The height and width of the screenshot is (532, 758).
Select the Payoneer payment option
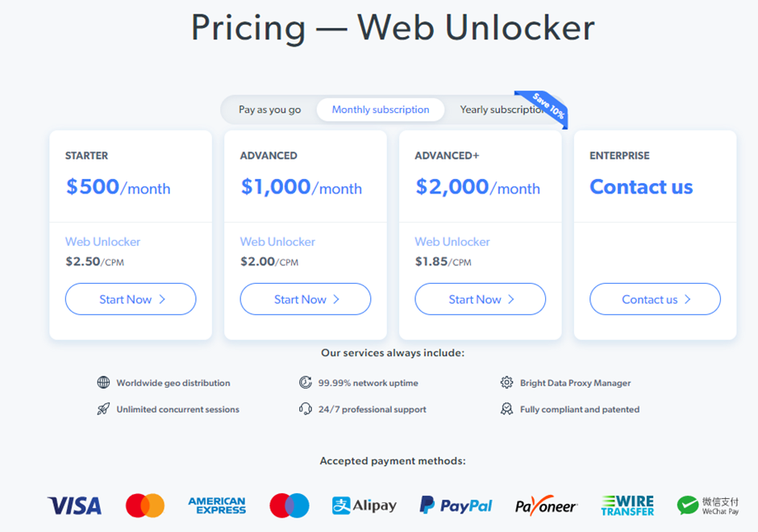(546, 505)
